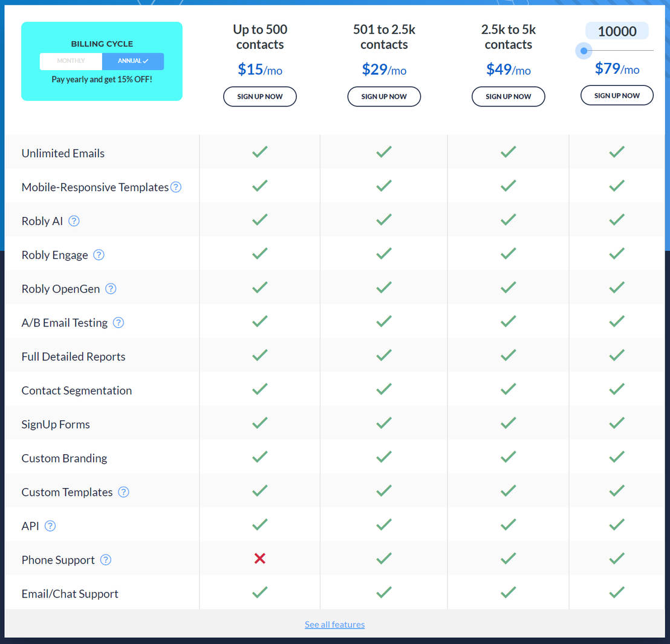The width and height of the screenshot is (670, 644).
Task: Click the 'BILLING CYCLE' heading text
Action: click(102, 44)
